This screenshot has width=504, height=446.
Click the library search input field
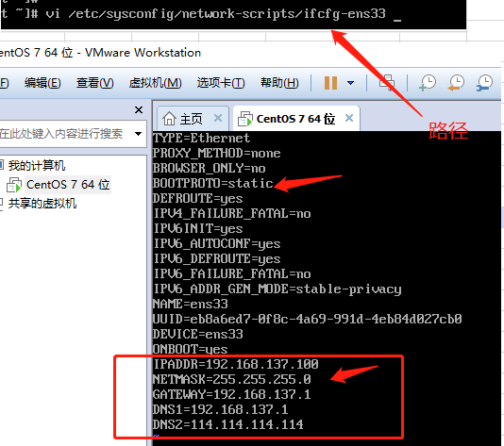click(66, 134)
